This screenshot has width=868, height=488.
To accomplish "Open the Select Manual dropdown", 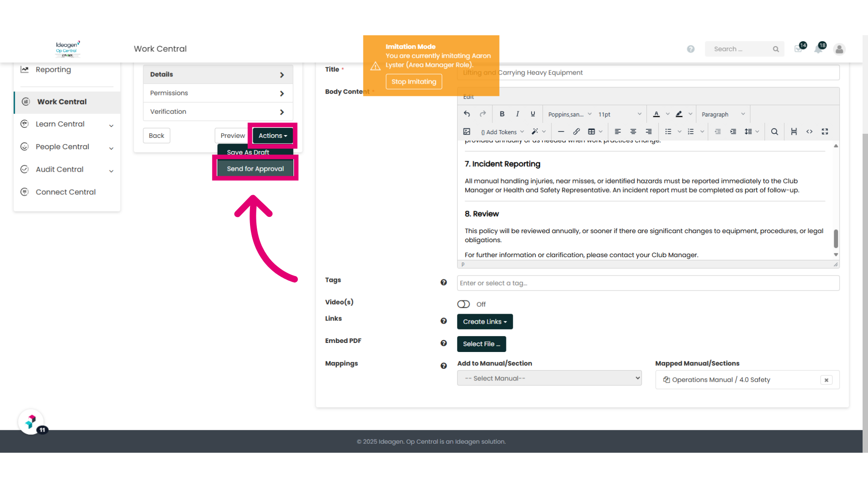I will (549, 378).
